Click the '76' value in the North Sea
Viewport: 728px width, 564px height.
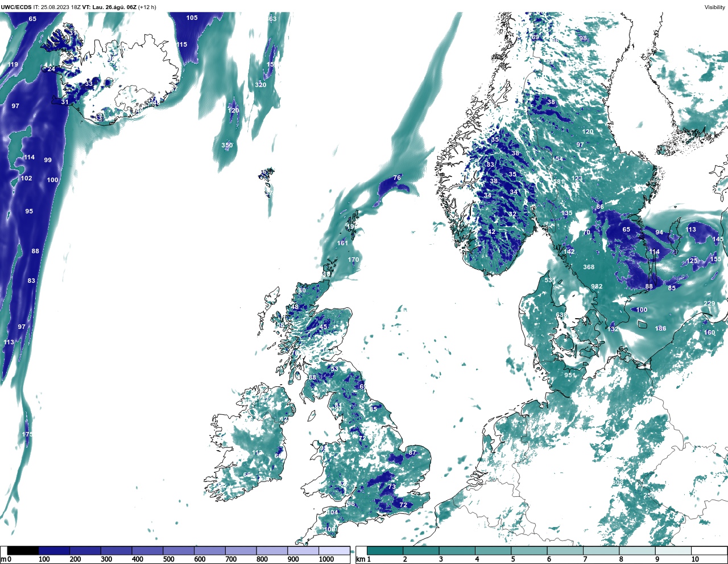397,178
